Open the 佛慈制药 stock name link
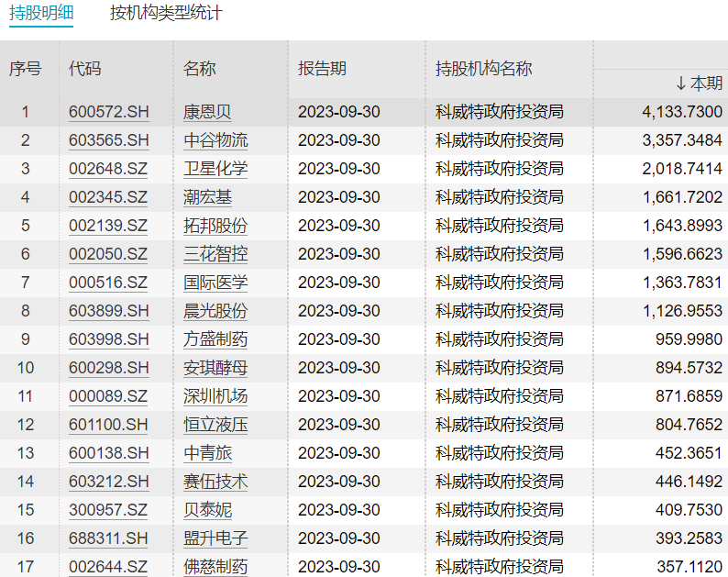The width and height of the screenshot is (728, 577). (x=215, y=567)
